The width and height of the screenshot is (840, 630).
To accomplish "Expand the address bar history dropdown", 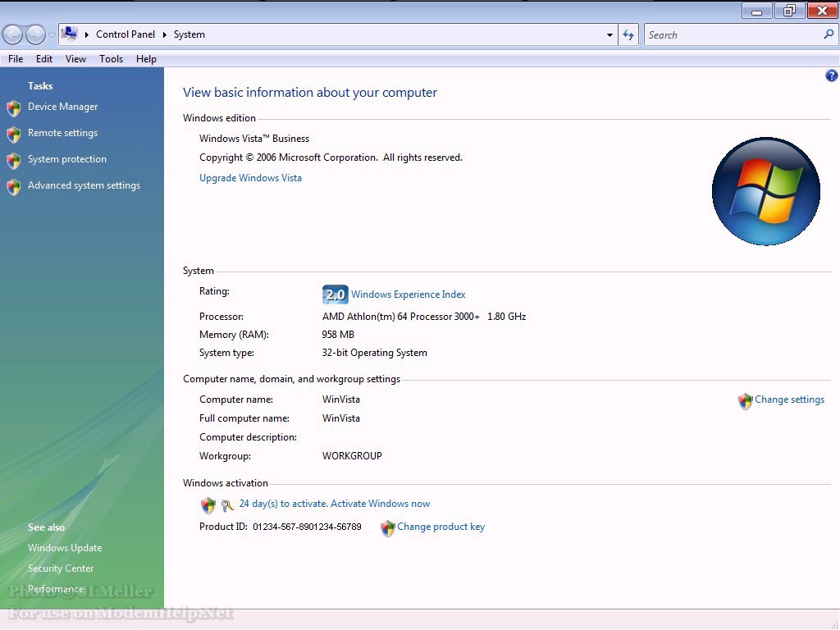I will pos(609,35).
